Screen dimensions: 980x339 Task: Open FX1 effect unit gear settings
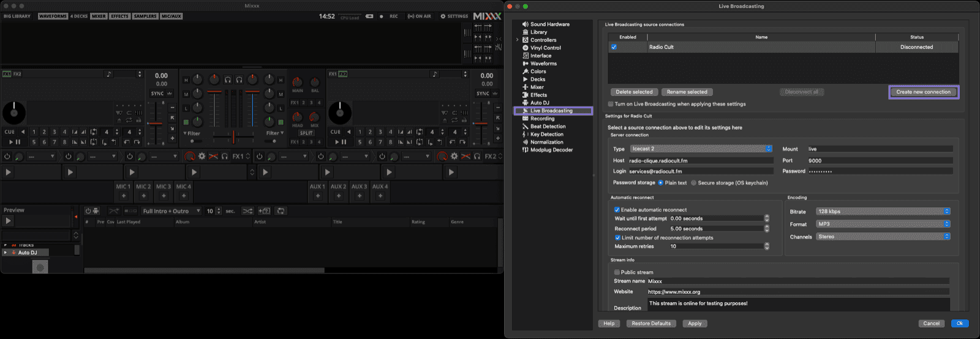(x=202, y=157)
